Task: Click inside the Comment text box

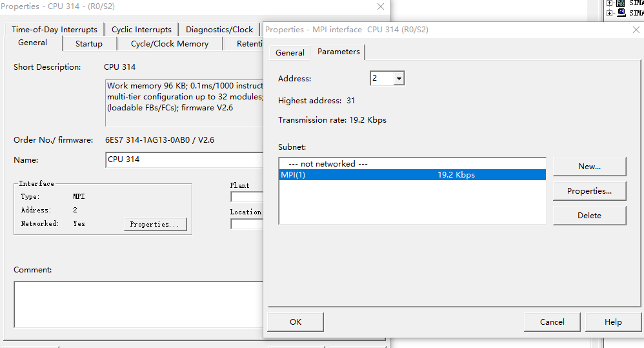Action: (x=138, y=305)
